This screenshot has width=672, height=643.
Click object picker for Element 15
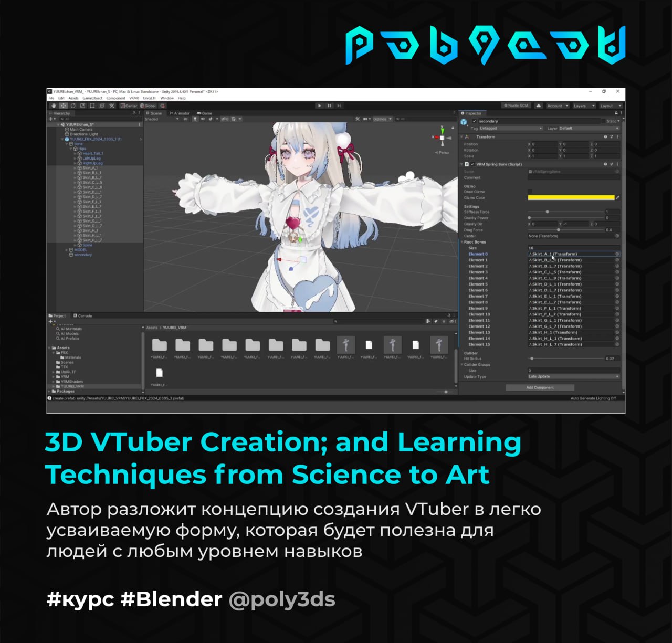pos(617,344)
